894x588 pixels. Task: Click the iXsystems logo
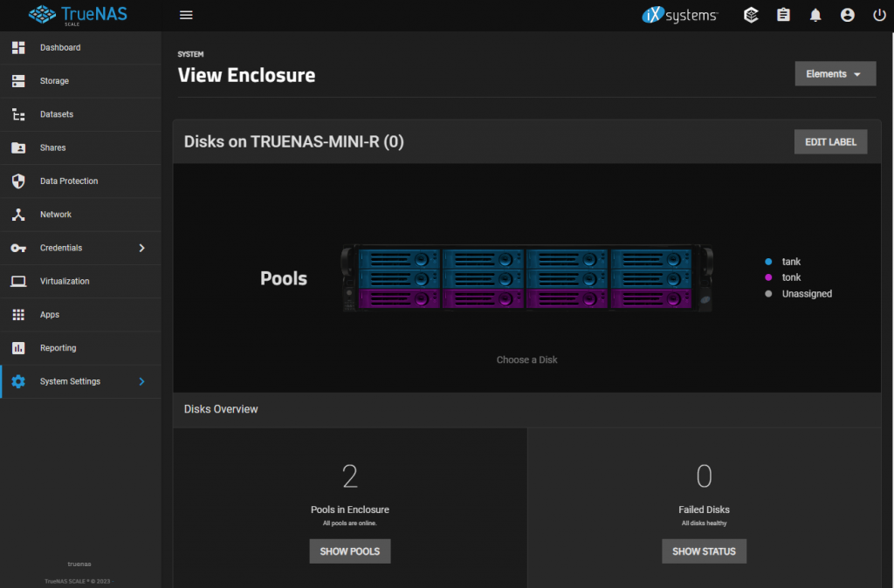(679, 16)
